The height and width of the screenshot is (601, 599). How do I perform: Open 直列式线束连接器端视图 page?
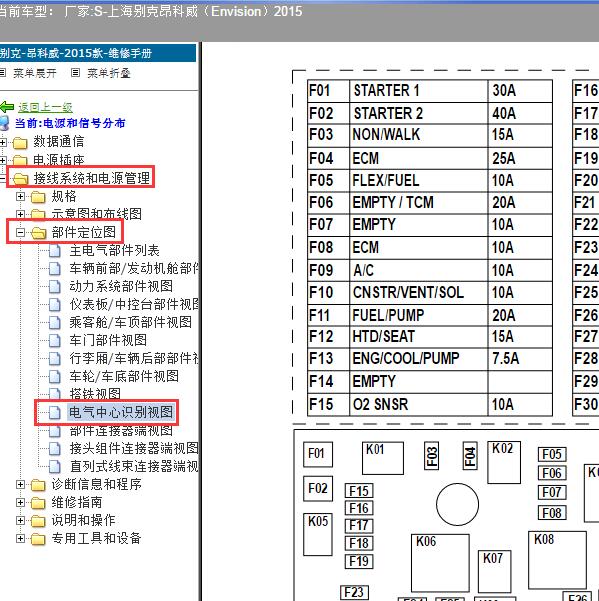tap(134, 466)
